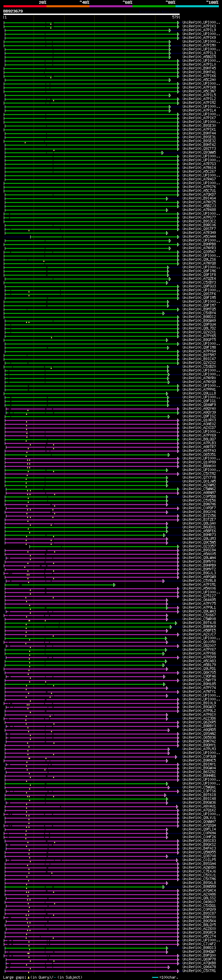Viewport: 222px width, 980px height.
Task: Select the UniRef100_A7PIL3 label
Action: click(x=199, y=53)
